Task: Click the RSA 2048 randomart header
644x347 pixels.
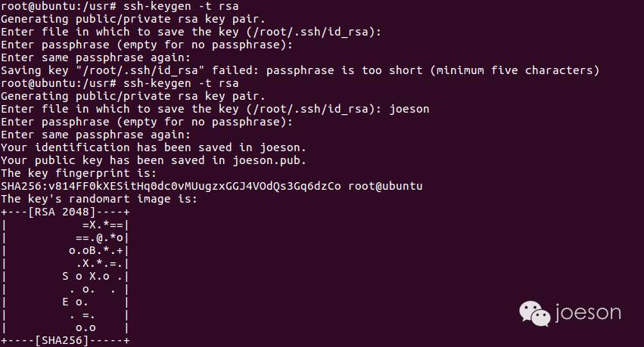Action: (65, 212)
